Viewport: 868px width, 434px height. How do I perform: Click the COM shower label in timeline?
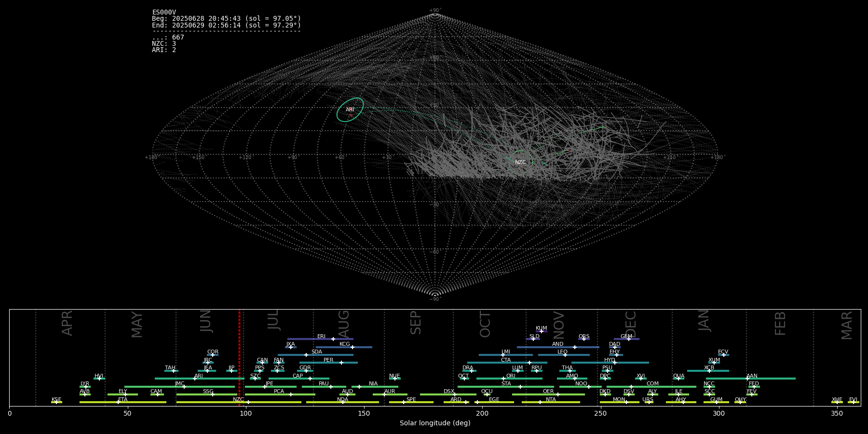tap(652, 384)
